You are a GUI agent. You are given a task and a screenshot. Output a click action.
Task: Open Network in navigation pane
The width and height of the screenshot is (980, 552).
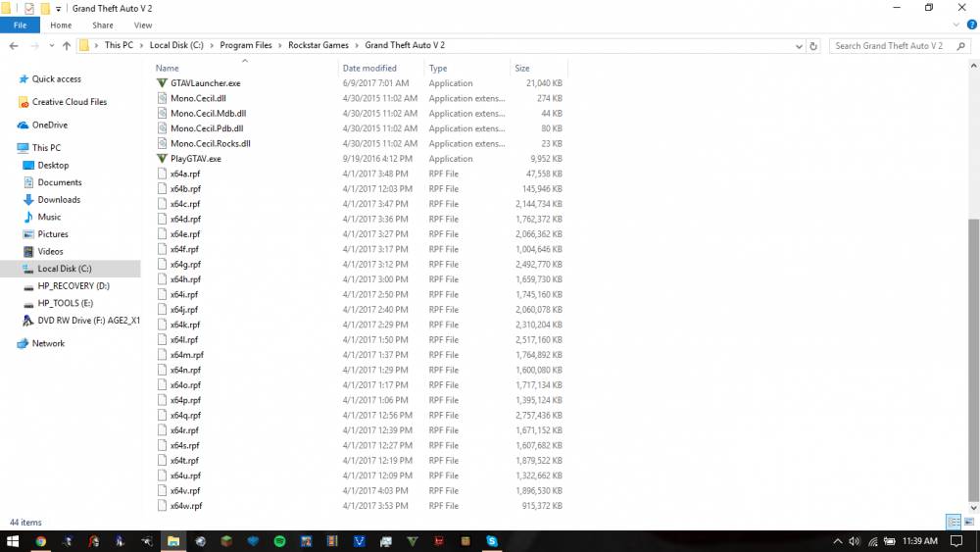click(x=48, y=343)
